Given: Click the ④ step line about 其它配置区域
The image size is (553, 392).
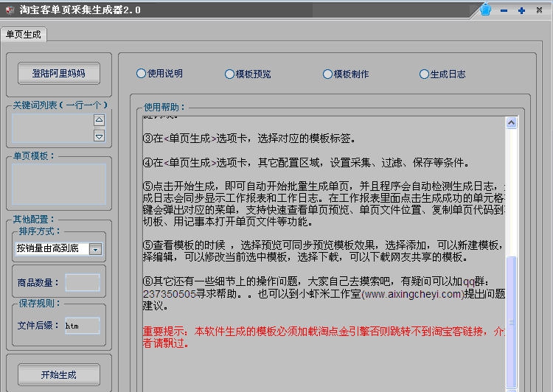Looking at the screenshot, I should click(x=306, y=163).
